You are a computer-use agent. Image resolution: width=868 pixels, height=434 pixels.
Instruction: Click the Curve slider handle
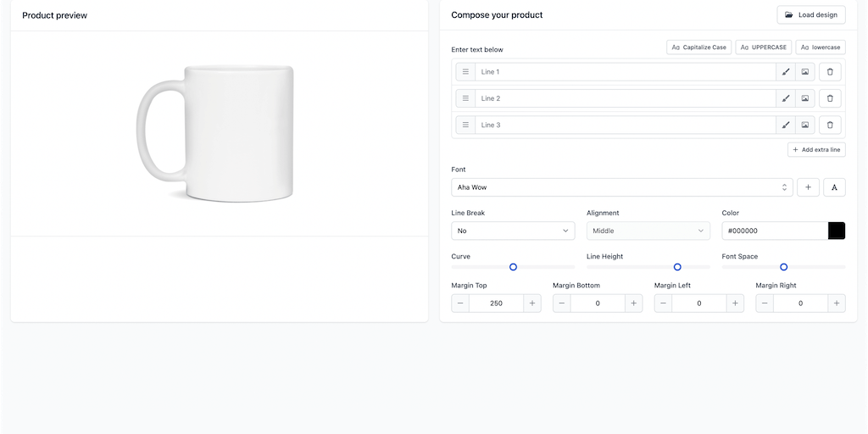point(513,267)
